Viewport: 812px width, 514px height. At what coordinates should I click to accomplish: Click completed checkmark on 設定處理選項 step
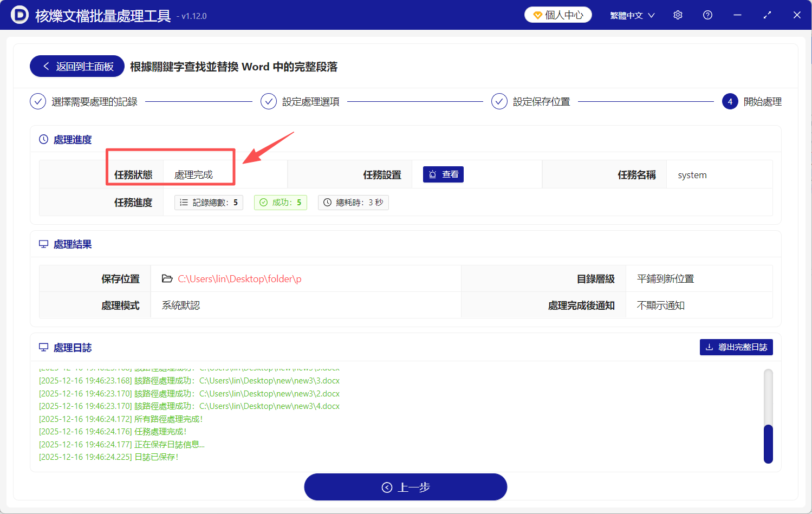pyautogui.click(x=269, y=101)
